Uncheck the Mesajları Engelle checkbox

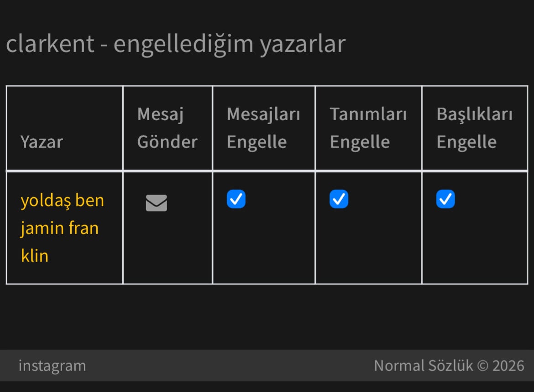(x=236, y=199)
